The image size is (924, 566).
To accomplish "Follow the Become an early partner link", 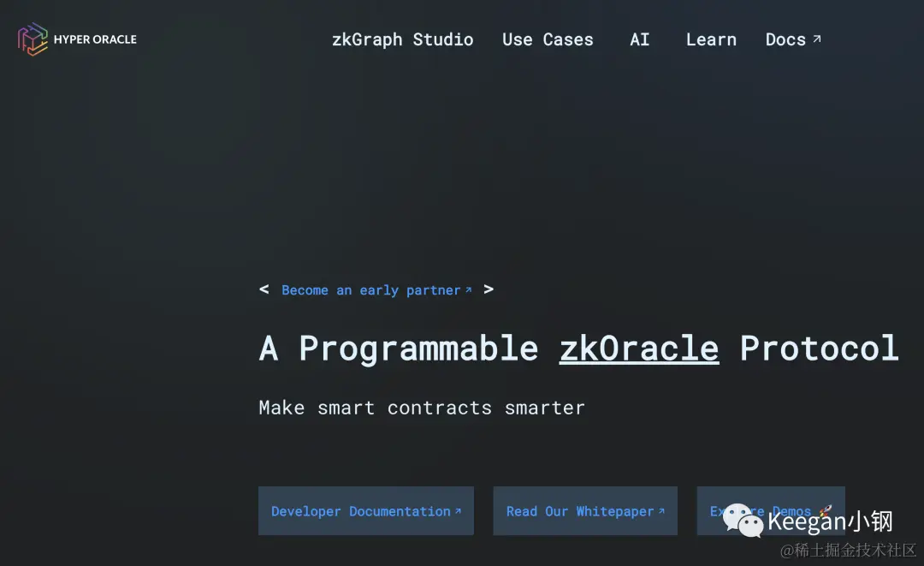I will 376,290.
